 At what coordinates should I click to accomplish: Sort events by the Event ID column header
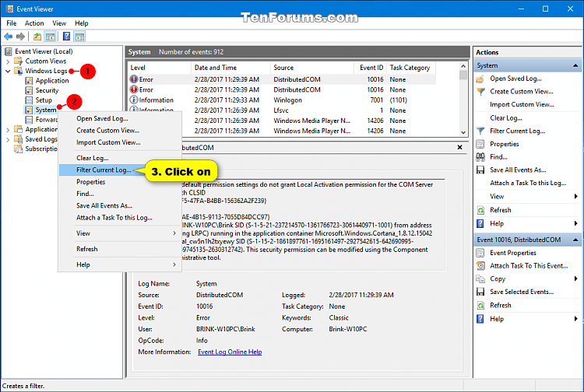pos(370,68)
